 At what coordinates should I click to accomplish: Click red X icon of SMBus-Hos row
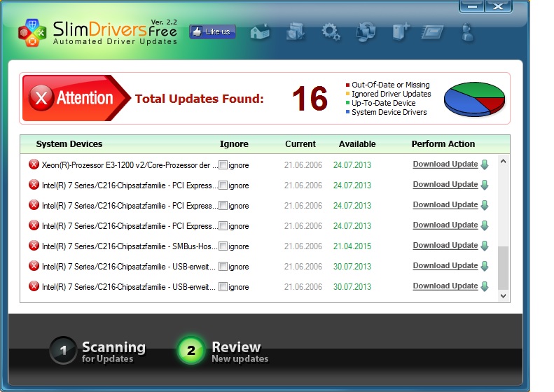(x=34, y=246)
